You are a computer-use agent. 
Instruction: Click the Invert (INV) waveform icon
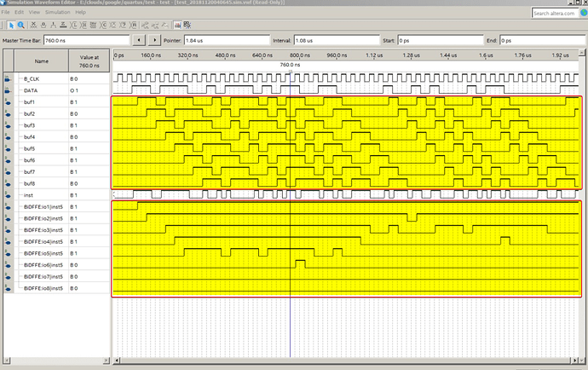[x=94, y=25]
